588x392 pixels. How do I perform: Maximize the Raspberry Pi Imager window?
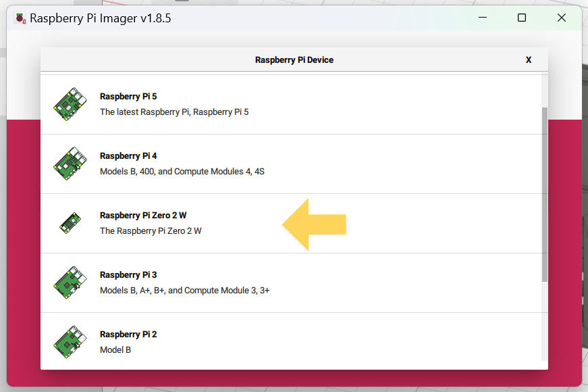[522, 18]
